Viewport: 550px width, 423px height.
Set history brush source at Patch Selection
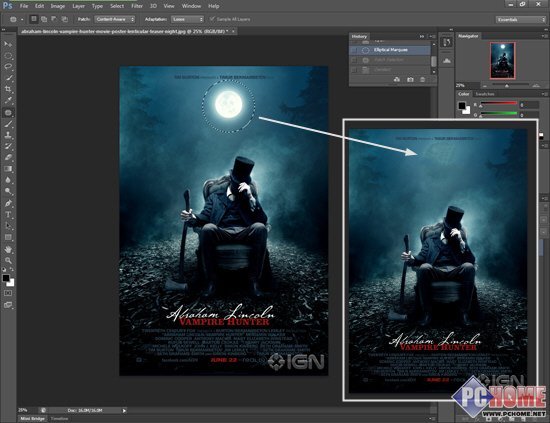point(354,60)
